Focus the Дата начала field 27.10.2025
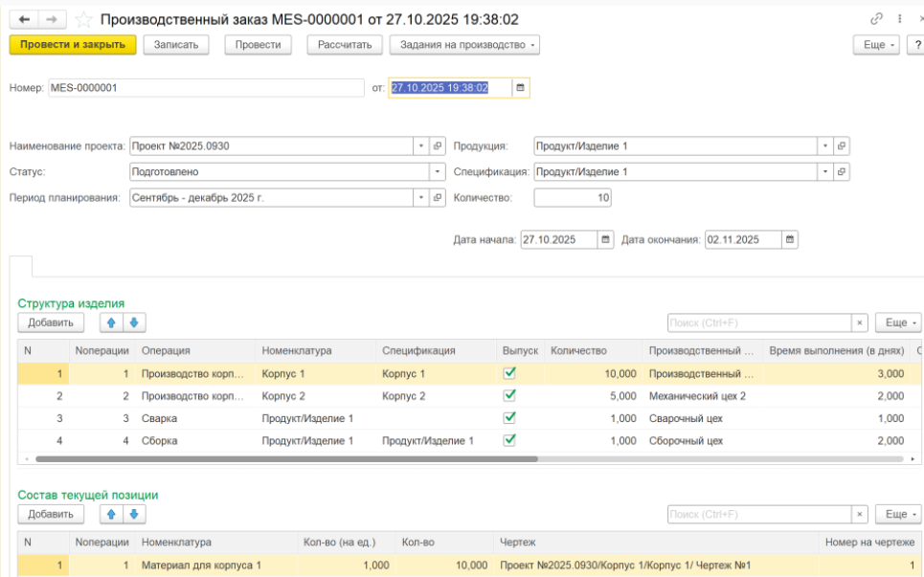The width and height of the screenshot is (924, 577). point(559,239)
